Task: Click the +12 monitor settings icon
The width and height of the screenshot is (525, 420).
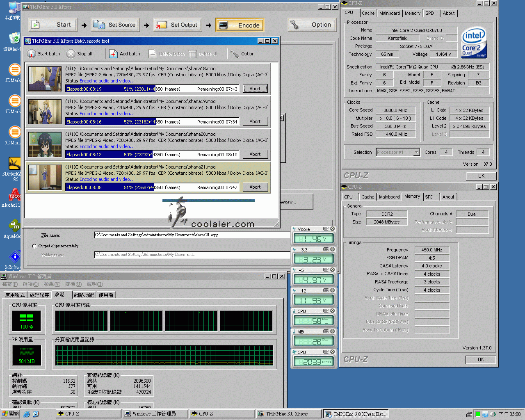Action: pos(326,290)
